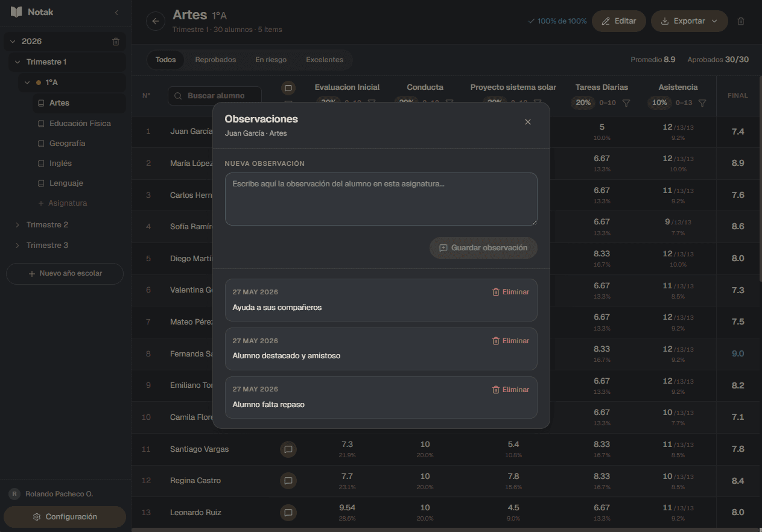Click Guardar observación button
Image resolution: width=762 pixels, height=532 pixels.
pos(483,248)
